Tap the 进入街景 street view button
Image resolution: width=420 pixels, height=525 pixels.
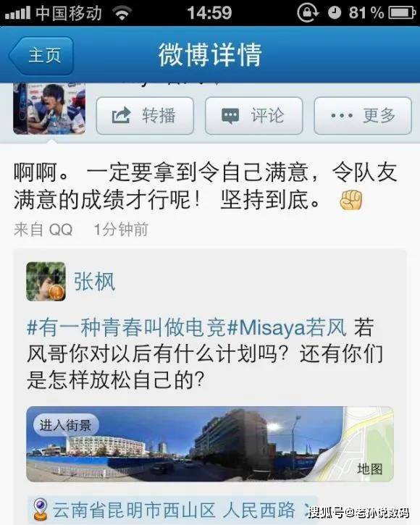pyautogui.click(x=66, y=426)
